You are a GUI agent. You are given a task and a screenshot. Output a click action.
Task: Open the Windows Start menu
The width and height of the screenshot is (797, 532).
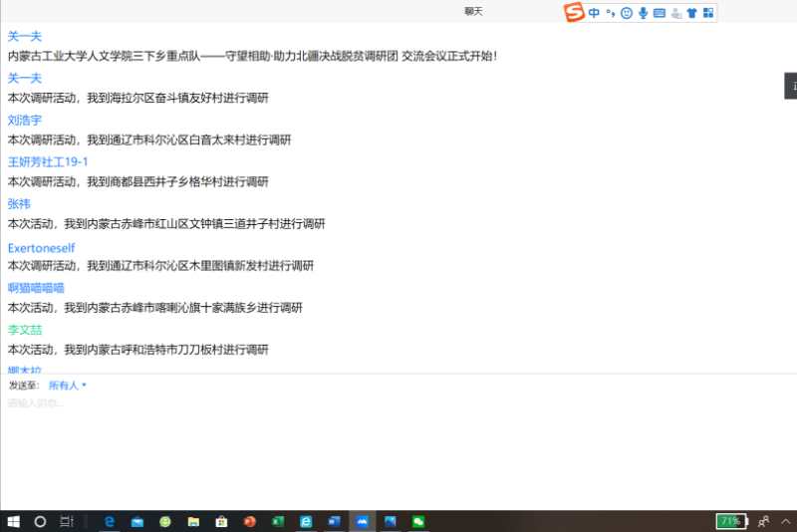[x=14, y=521]
